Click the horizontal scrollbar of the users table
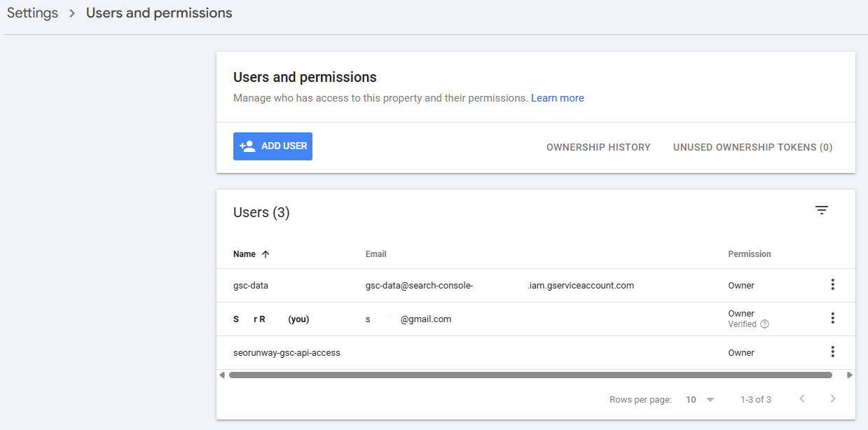Viewport: 868px width, 430px height. [530, 375]
